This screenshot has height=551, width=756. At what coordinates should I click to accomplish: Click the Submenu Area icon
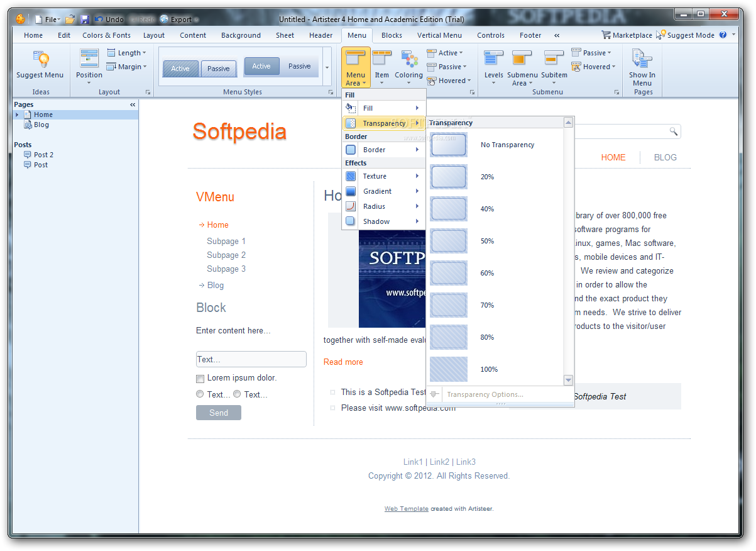(x=522, y=58)
